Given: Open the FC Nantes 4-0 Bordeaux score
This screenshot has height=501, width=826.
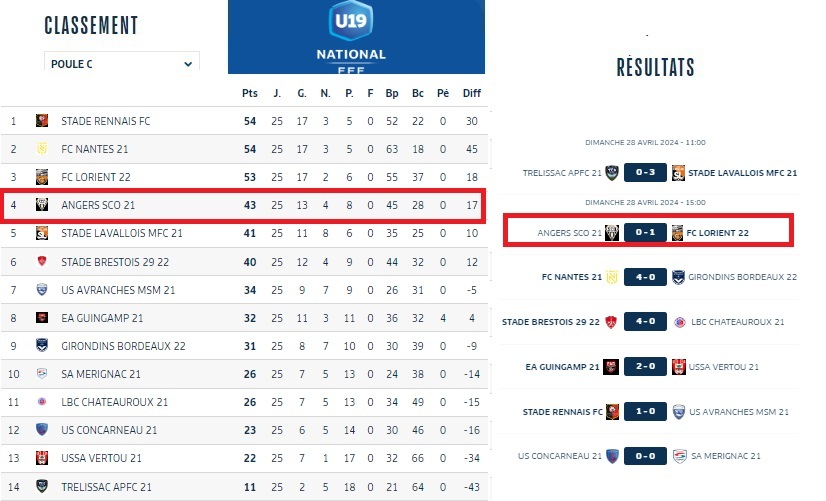Looking at the screenshot, I should (644, 277).
